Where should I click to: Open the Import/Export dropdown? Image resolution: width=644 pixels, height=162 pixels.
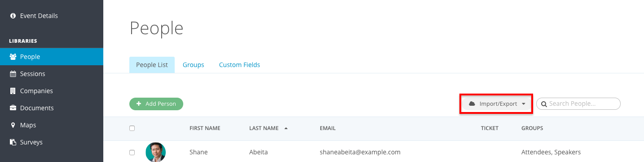click(x=497, y=104)
